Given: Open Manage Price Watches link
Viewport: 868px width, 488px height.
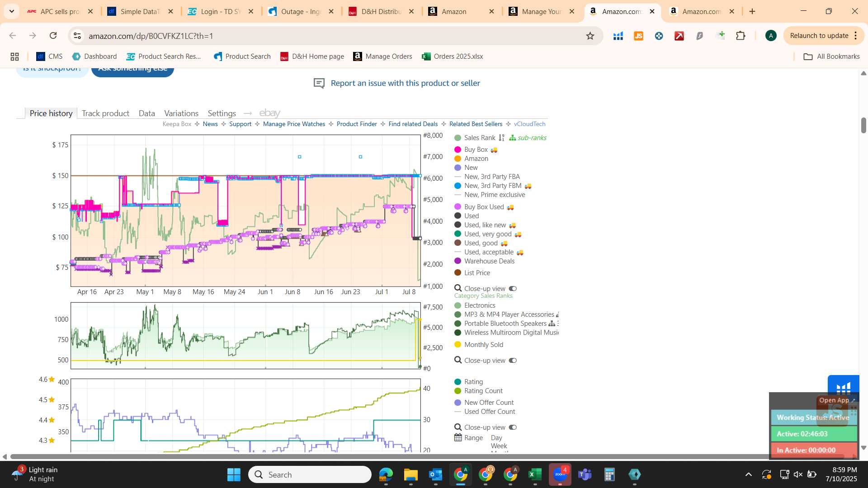Looking at the screenshot, I should [294, 124].
